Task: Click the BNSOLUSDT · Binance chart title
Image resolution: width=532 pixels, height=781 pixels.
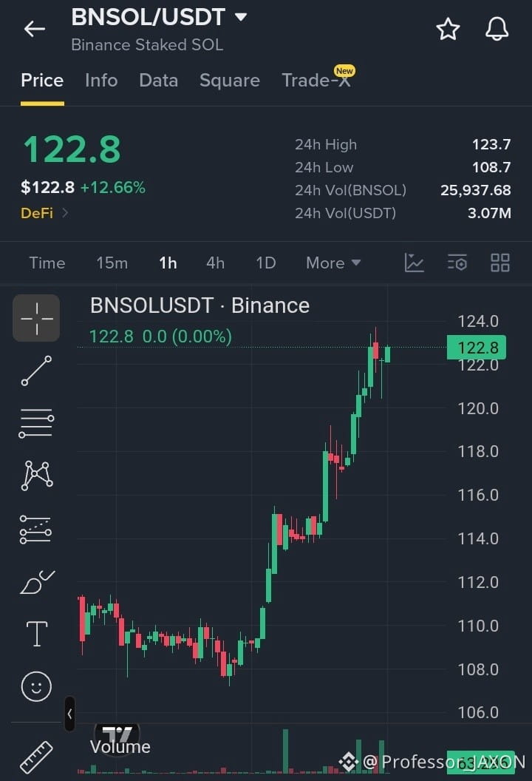Action: (x=199, y=305)
